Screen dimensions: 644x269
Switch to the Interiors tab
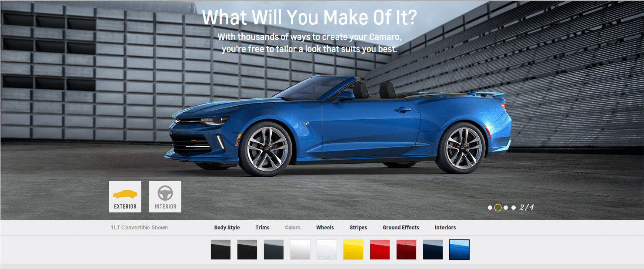click(x=445, y=228)
